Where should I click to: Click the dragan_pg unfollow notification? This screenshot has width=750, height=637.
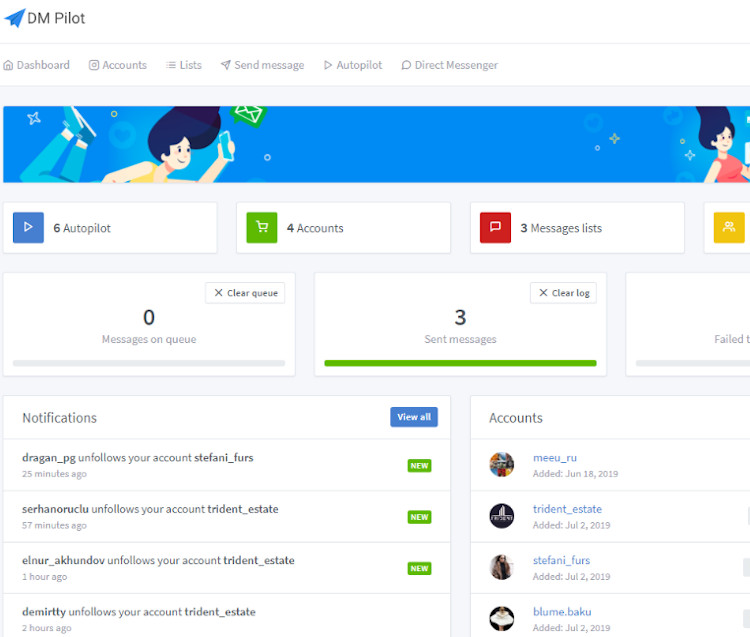click(227, 465)
